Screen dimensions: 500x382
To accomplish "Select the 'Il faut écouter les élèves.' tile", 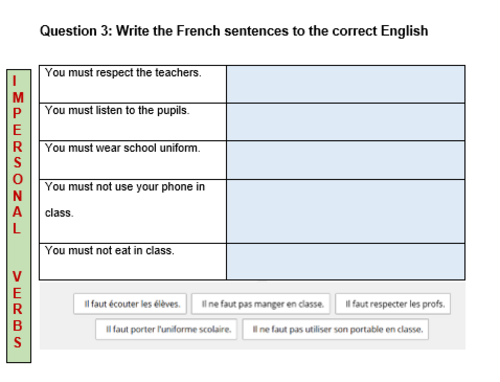I will tap(130, 304).
